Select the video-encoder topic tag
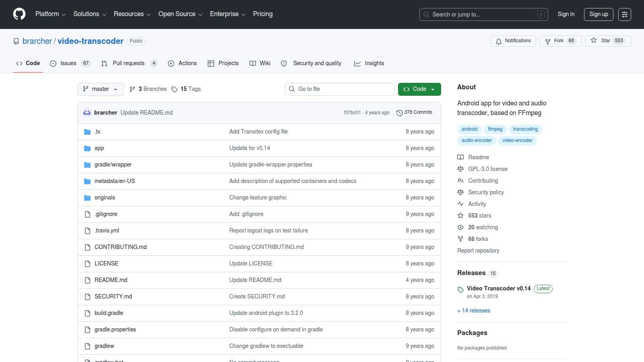644x362 pixels. pos(518,140)
